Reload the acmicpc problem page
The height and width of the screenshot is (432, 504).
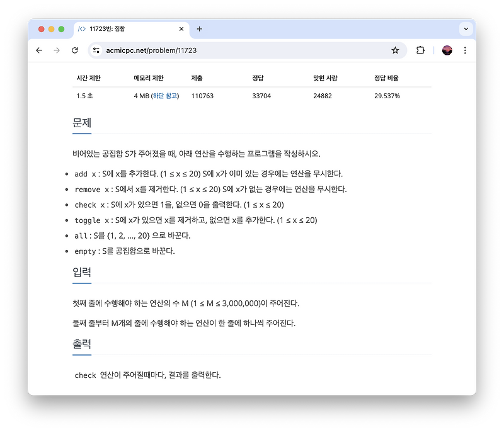tap(74, 51)
